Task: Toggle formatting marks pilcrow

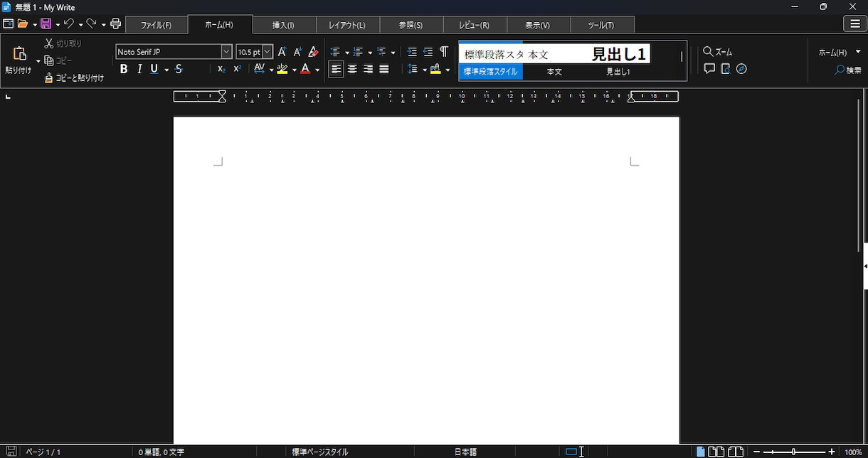Action: [x=444, y=52]
